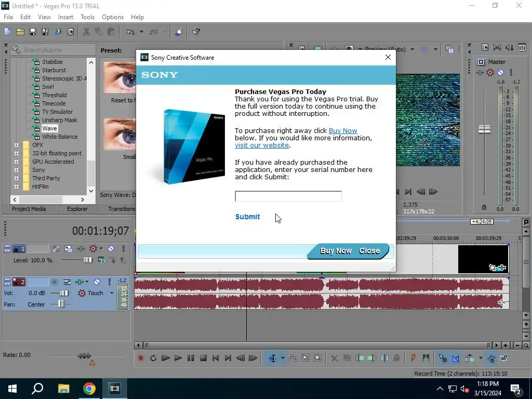The height and width of the screenshot is (399, 532).
Task: Click the Open folder toolbar icon
Action: [20, 32]
